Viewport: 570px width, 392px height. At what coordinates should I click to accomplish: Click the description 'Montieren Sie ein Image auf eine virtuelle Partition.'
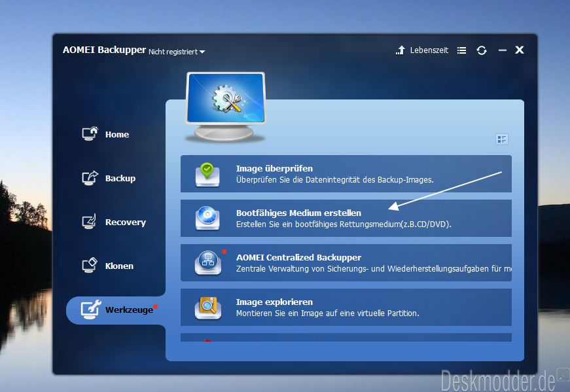(x=327, y=313)
